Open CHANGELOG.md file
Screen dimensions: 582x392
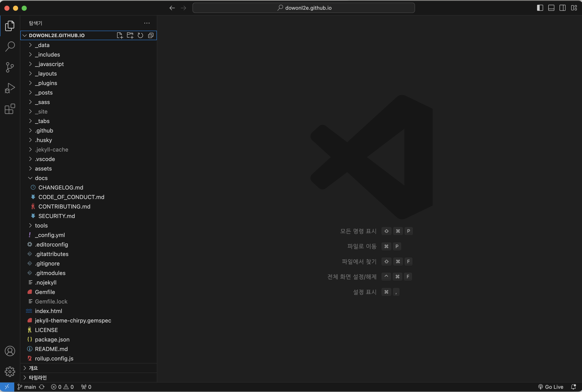[x=89, y=188]
